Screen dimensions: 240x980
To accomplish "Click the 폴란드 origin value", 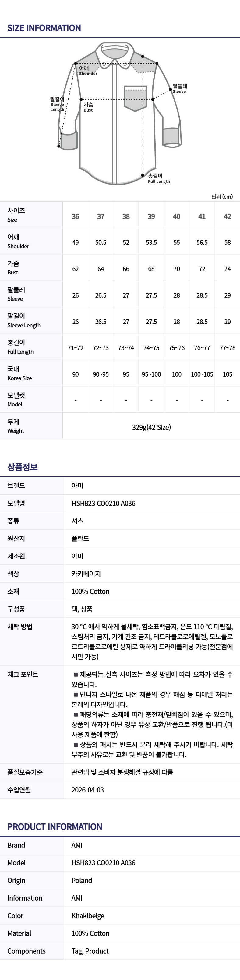I will [x=80, y=538].
